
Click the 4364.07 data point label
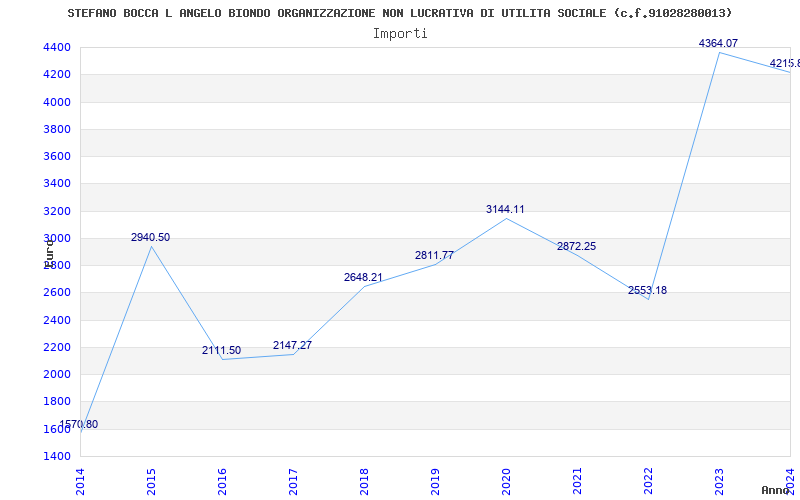click(718, 43)
